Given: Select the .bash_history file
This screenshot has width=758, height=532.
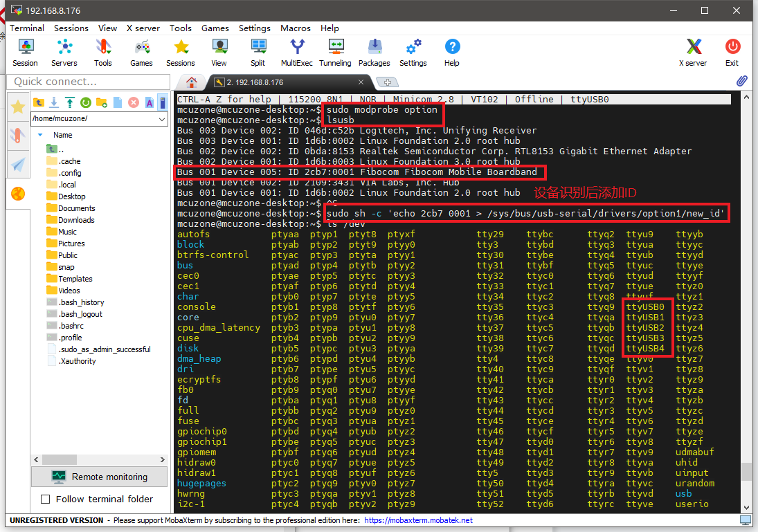Looking at the screenshot, I should pyautogui.click(x=75, y=302).
